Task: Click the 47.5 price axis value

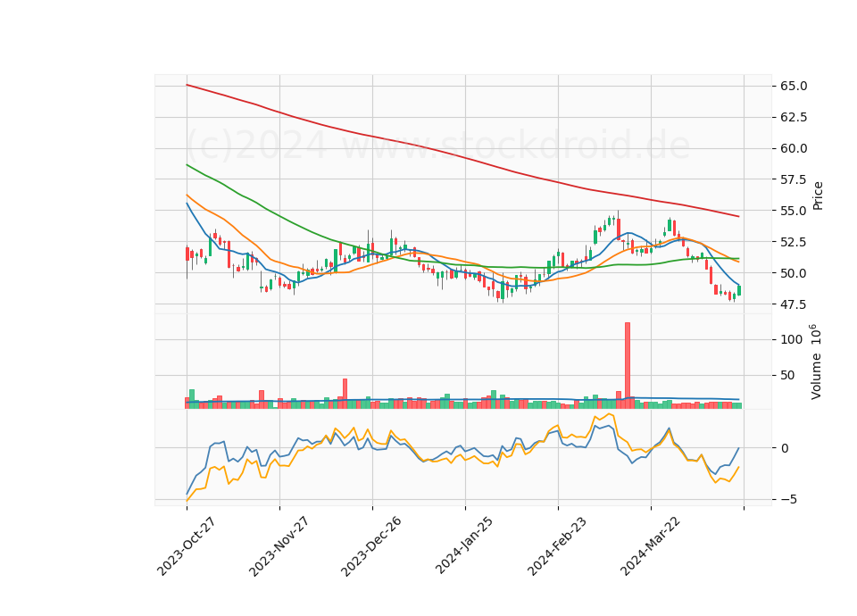Action: pyautogui.click(x=794, y=304)
